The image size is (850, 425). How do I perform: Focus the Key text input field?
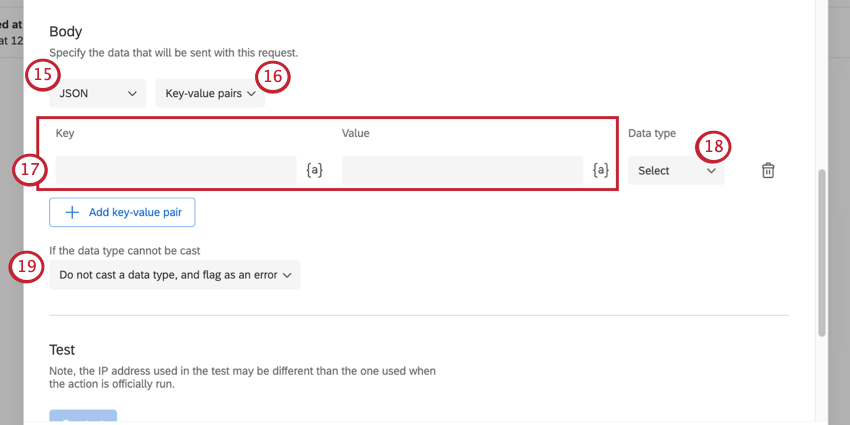176,171
